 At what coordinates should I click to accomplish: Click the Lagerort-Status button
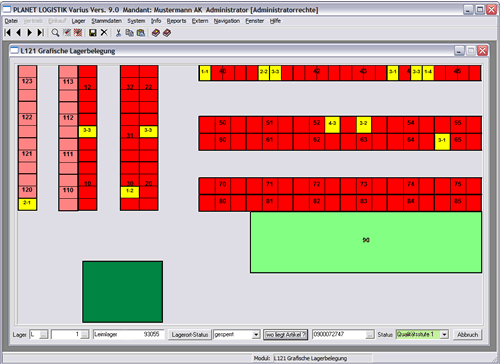pos(190,334)
